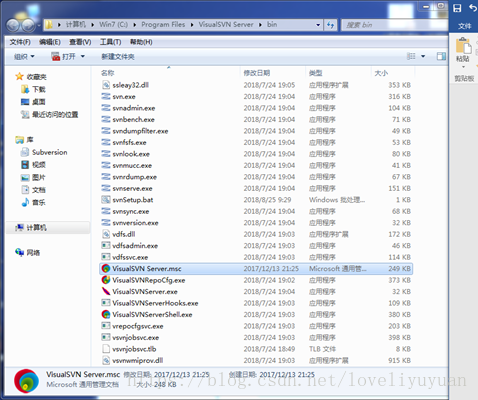Click the ssleay32.dll file icon
478x400 pixels.
pos(106,85)
